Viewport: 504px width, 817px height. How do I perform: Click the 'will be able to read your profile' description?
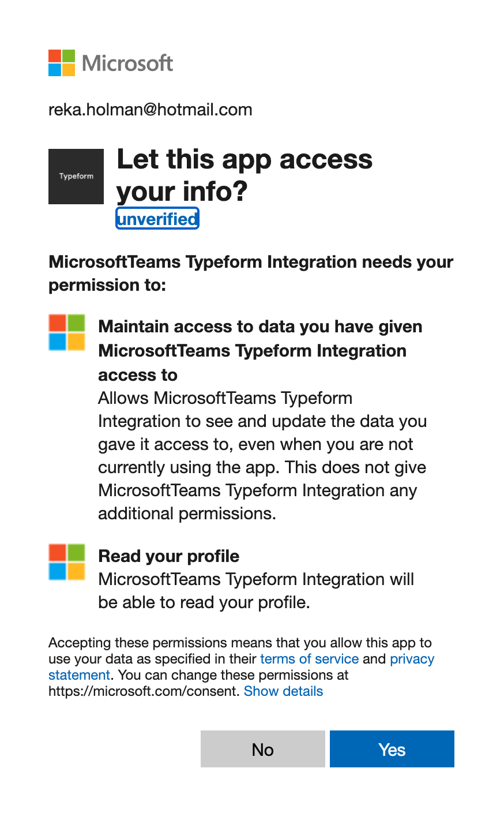pos(256,591)
